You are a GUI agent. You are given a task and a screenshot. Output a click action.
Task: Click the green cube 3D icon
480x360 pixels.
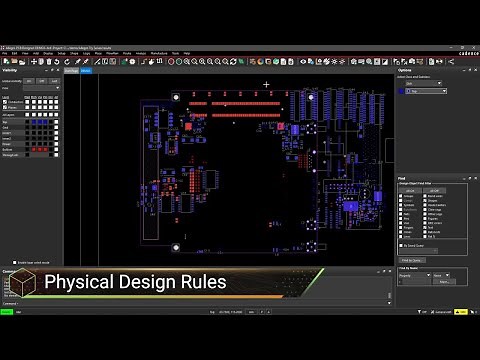coord(276,62)
